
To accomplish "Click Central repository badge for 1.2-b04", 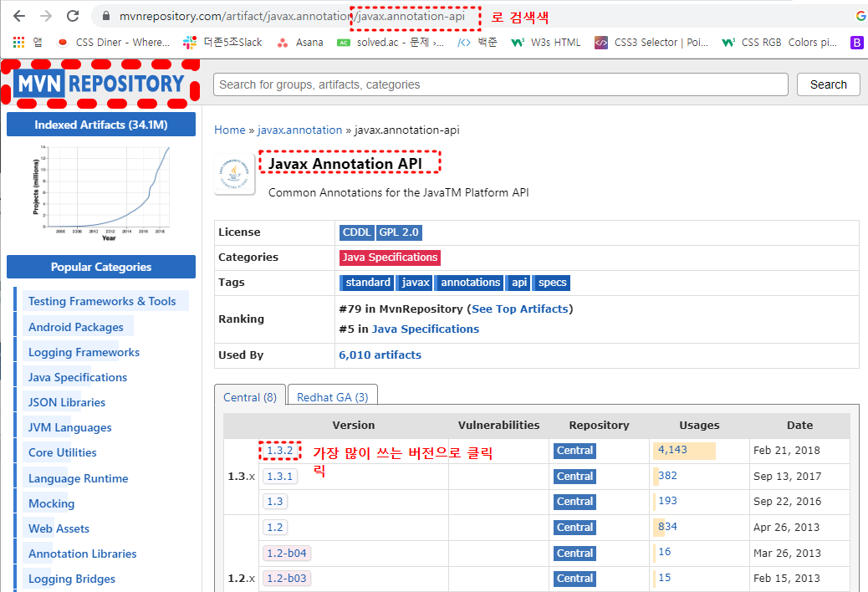I will pyautogui.click(x=574, y=554).
